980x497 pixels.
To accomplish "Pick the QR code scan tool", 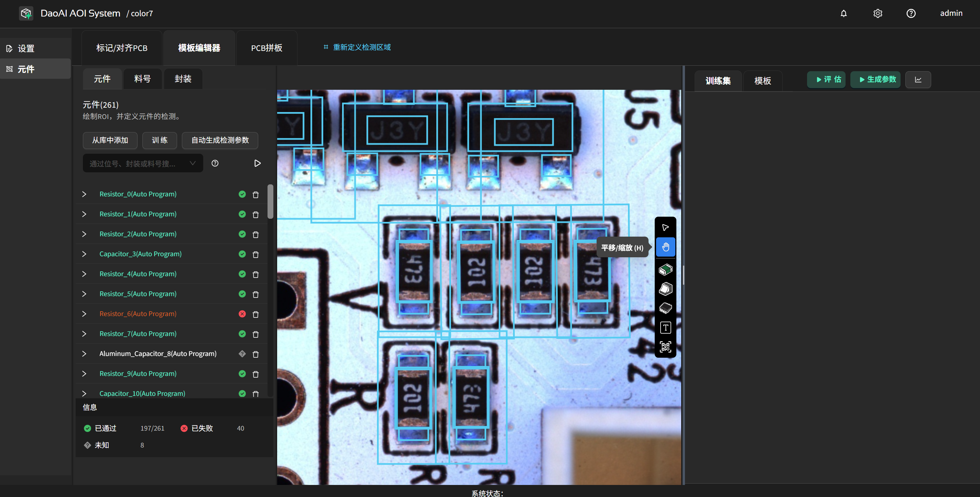I will pos(665,347).
